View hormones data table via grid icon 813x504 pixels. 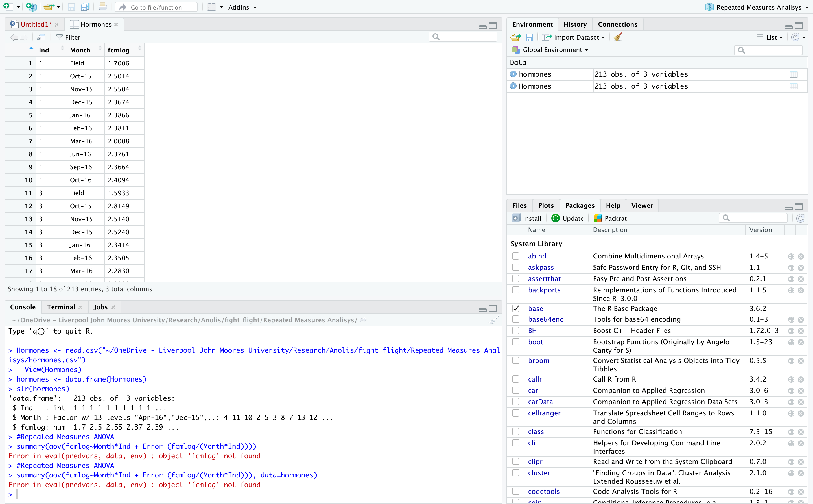794,74
